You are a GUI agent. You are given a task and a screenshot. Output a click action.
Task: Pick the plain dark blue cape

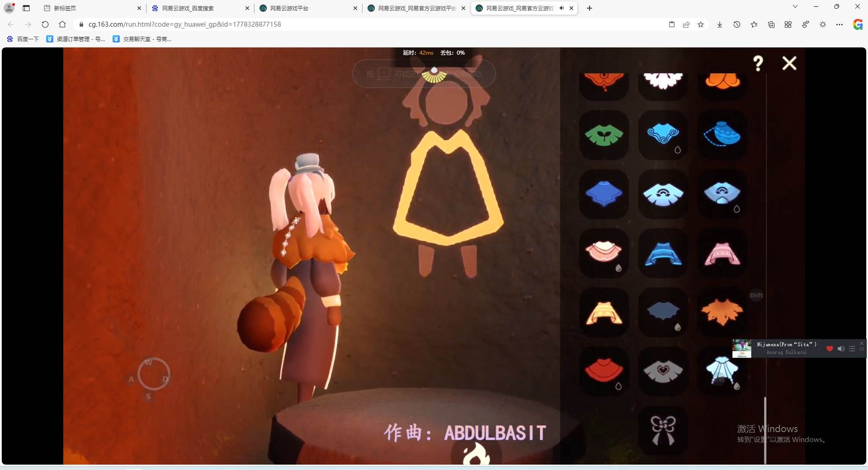pos(604,194)
